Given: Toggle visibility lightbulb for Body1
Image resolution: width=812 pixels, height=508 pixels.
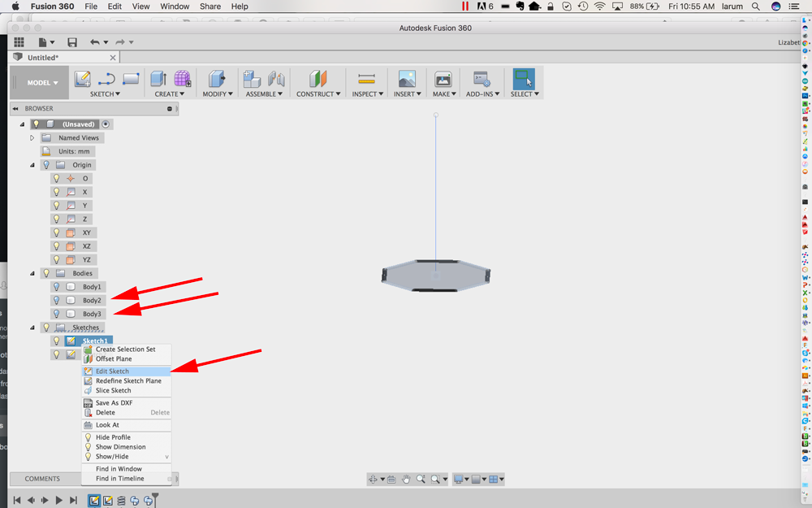Looking at the screenshot, I should click(x=57, y=287).
